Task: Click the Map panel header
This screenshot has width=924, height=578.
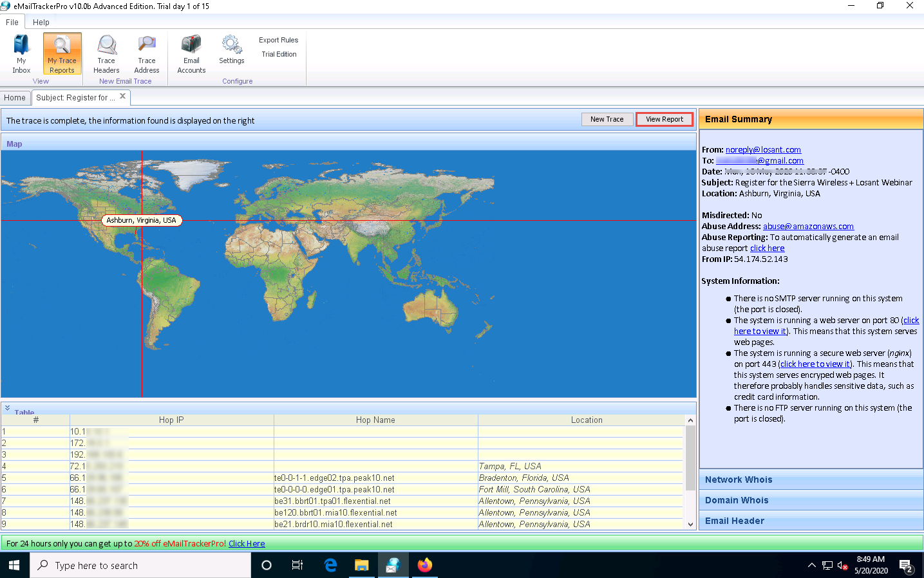Action: [348, 144]
